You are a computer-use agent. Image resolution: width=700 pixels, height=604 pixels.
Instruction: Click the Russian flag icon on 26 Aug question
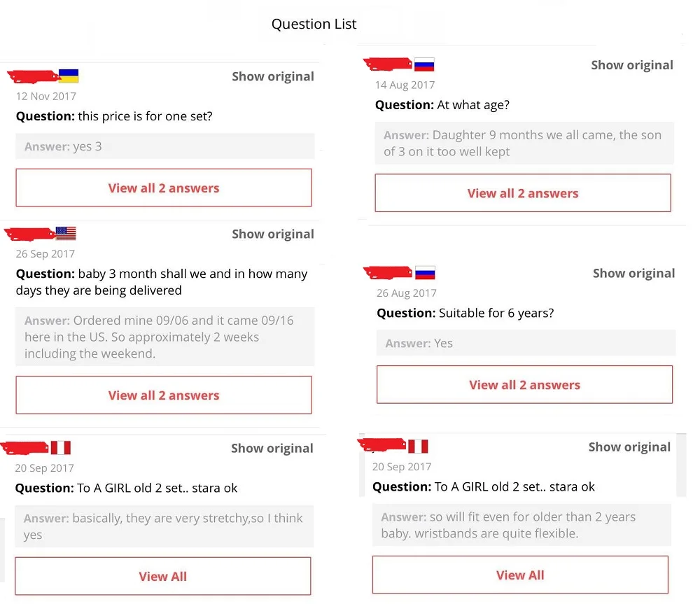pos(425,273)
